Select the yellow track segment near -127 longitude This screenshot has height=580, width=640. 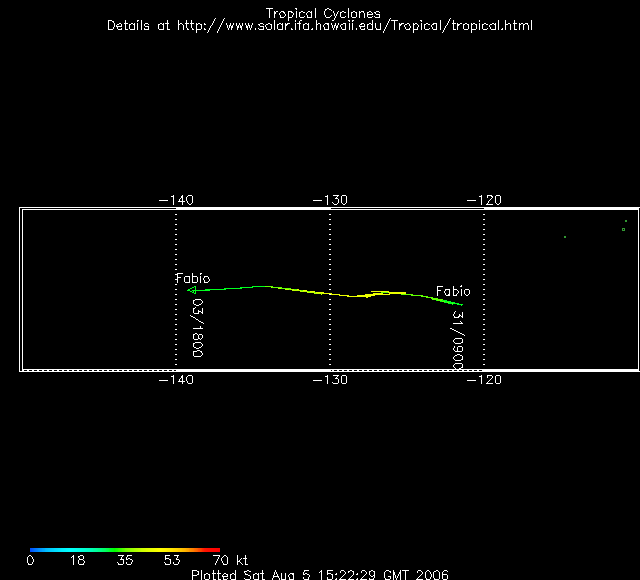click(385, 294)
